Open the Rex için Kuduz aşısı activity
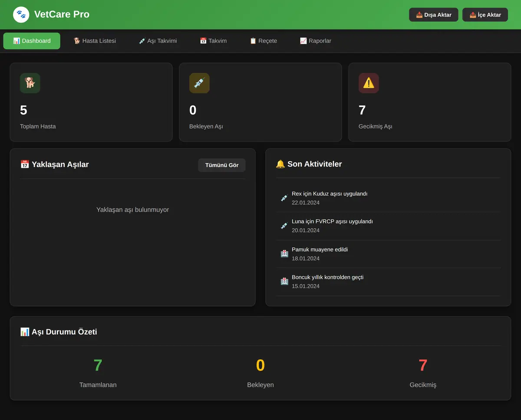Image resolution: width=521 pixels, height=420 pixels. (388, 198)
